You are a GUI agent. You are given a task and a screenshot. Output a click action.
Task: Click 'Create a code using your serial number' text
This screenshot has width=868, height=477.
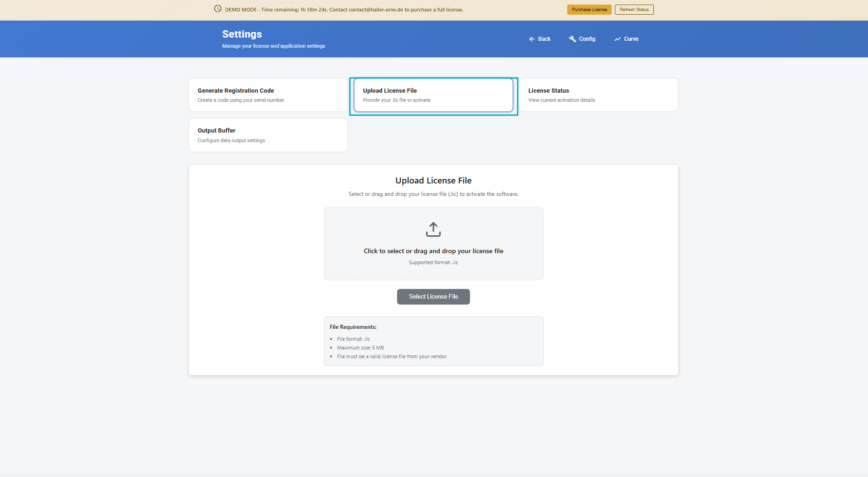[241, 100]
